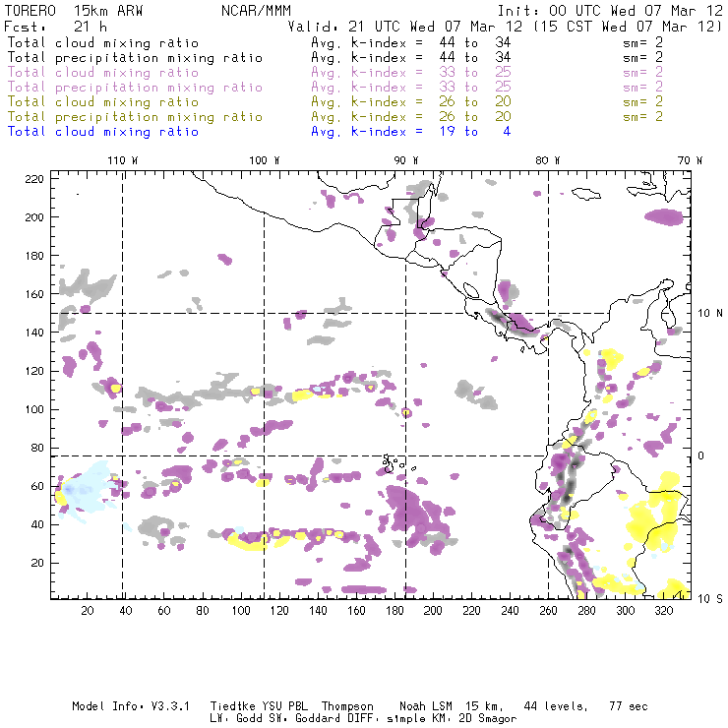Viewport: 728px width, 728px height.
Task: Click purple 'Total cloud mixing ratio' legend entry
Action: [103, 73]
